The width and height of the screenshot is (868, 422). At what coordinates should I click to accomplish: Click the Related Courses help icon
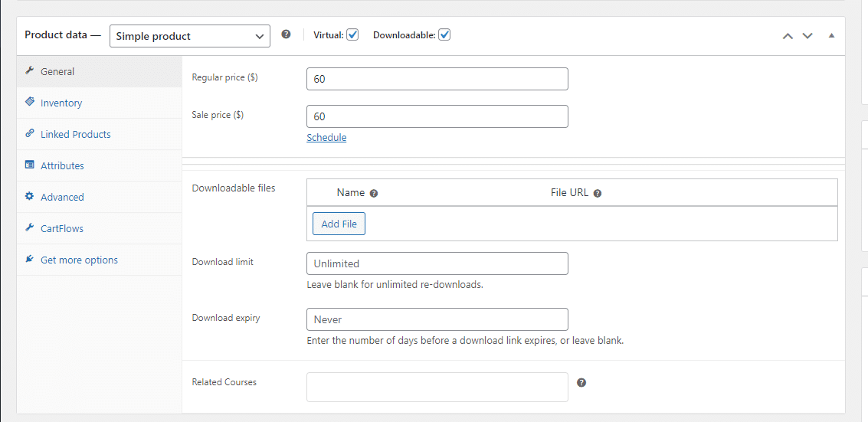coord(581,383)
